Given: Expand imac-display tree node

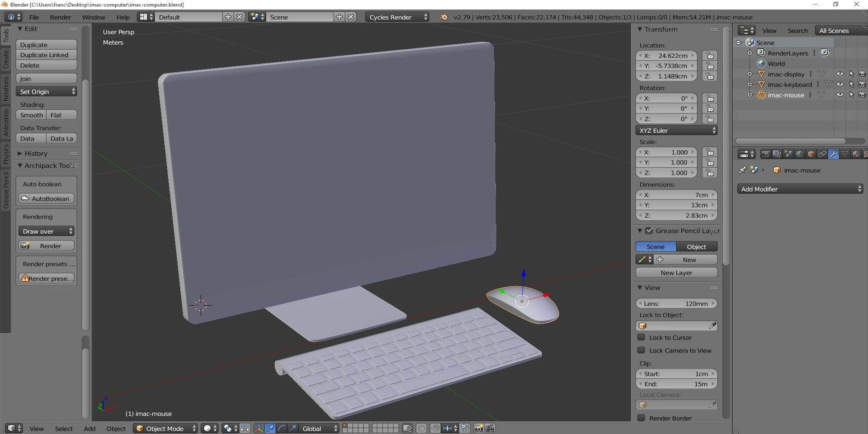Looking at the screenshot, I should point(750,74).
